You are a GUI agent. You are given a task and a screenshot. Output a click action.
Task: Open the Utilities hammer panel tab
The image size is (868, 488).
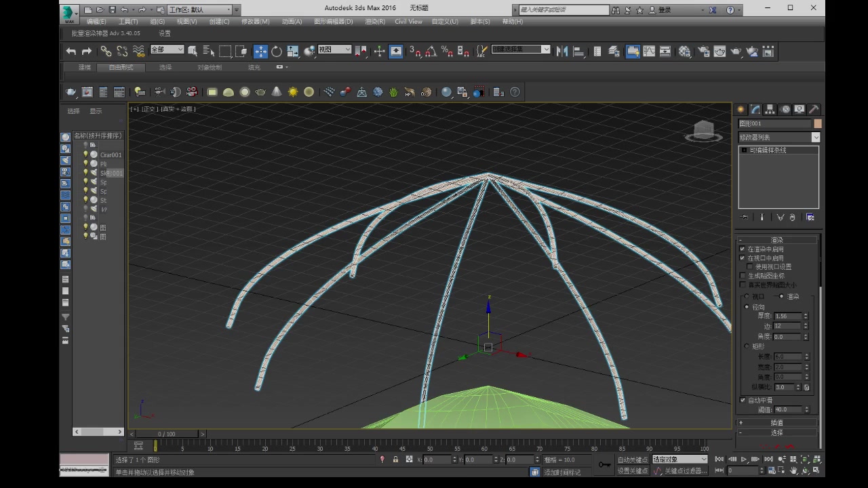pos(814,109)
